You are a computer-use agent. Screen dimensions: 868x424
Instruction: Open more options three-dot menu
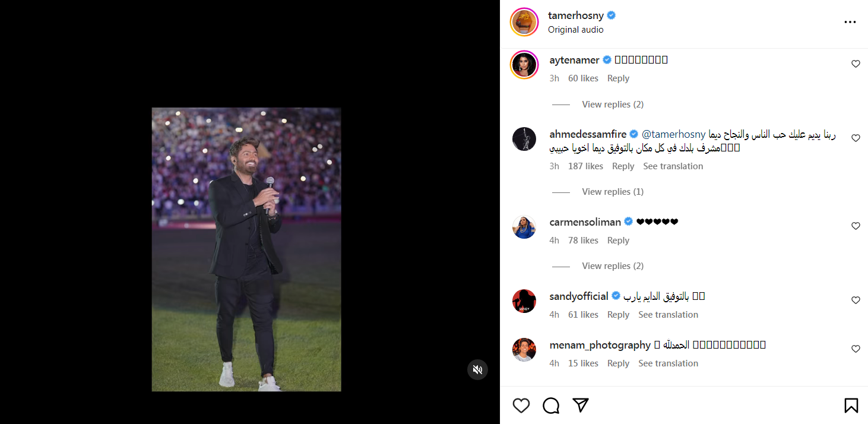(850, 22)
